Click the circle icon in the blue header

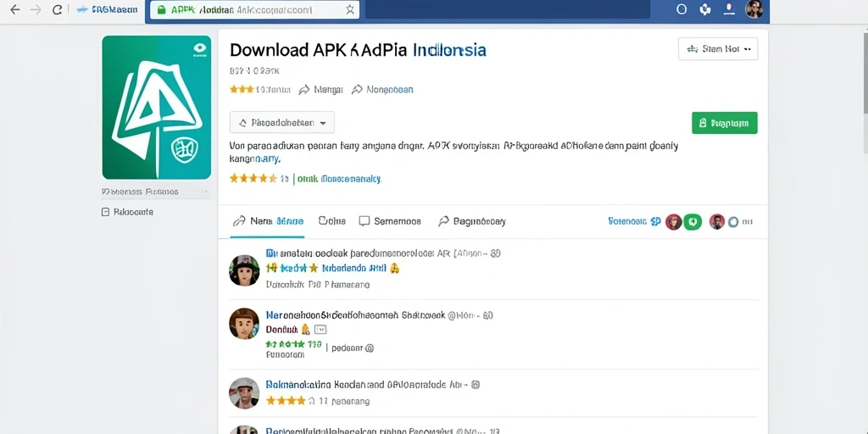[682, 9]
